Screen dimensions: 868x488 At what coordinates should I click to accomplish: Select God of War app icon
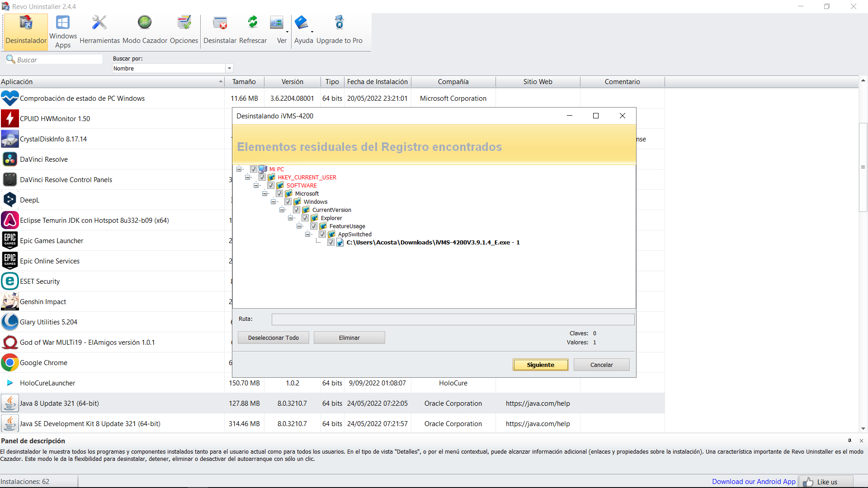click(x=9, y=342)
